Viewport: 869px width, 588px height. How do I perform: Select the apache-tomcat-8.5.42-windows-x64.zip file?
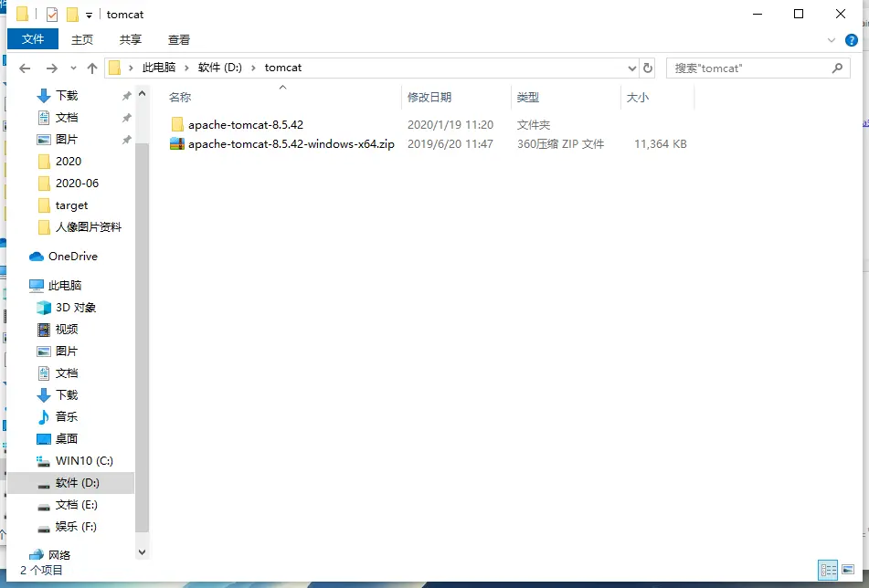coord(291,144)
